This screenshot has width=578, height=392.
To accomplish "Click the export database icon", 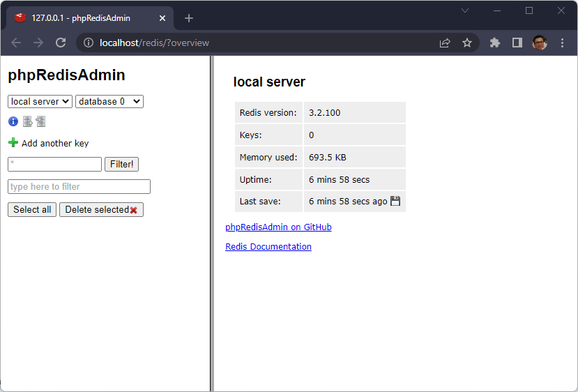I will [x=27, y=121].
